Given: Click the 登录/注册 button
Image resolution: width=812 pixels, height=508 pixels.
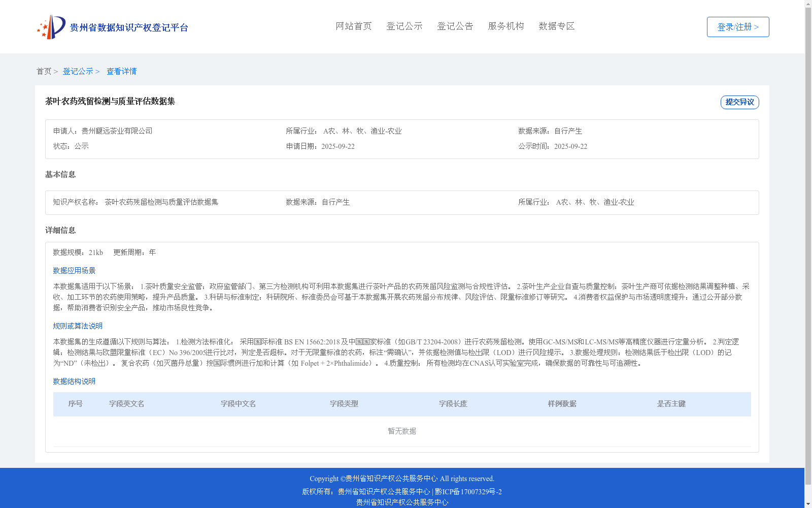Looking at the screenshot, I should pyautogui.click(x=738, y=27).
